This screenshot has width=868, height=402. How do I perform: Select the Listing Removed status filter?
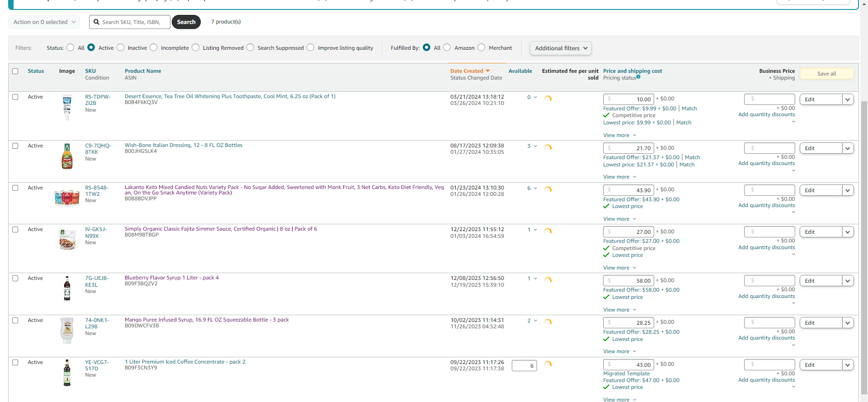pos(196,47)
